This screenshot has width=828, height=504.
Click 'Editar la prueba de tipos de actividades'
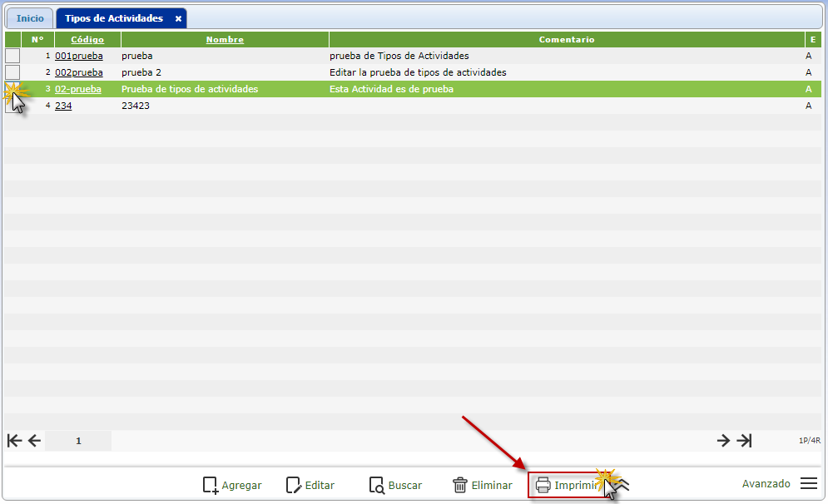click(x=418, y=73)
